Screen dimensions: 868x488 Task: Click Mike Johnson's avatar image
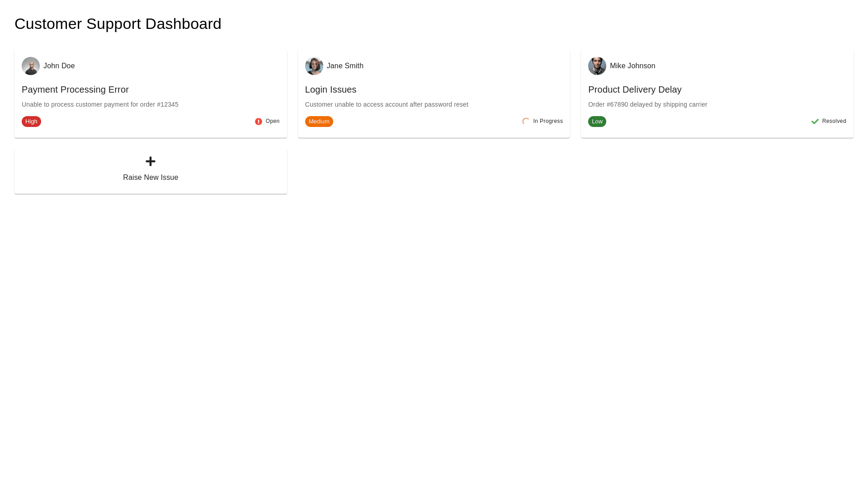click(x=597, y=66)
